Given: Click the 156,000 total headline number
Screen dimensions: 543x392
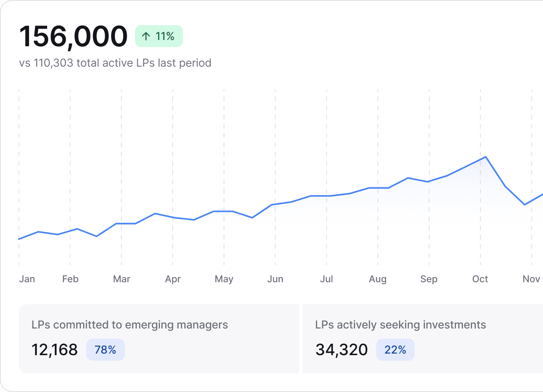Looking at the screenshot, I should click(73, 36).
